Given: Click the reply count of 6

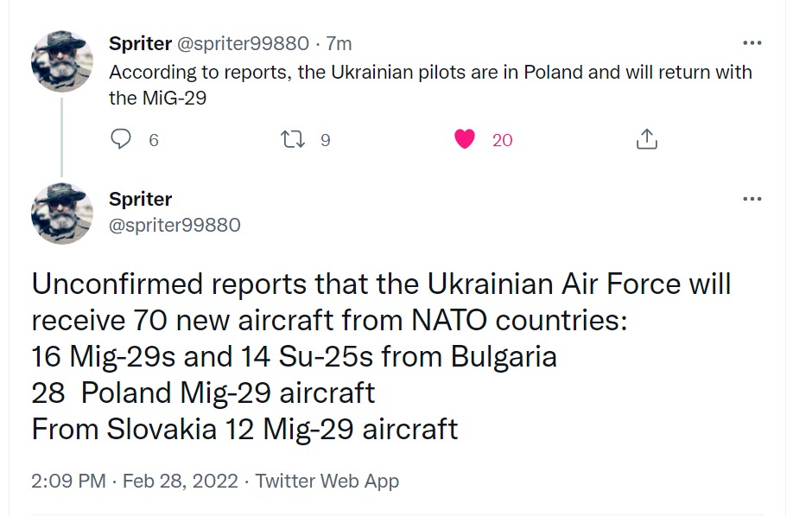Looking at the screenshot, I should [154, 140].
